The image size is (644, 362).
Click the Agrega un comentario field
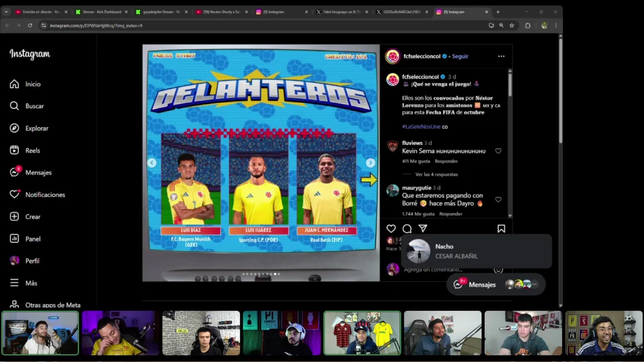[433, 269]
